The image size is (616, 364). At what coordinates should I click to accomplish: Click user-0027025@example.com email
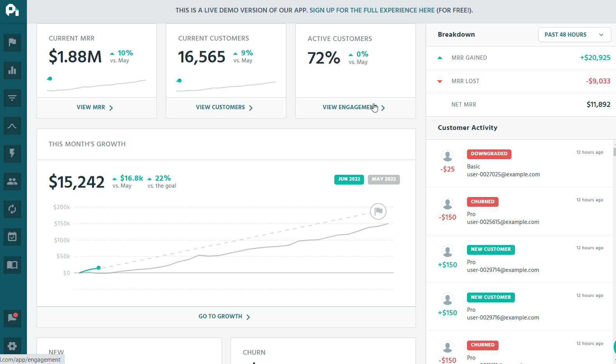point(504,174)
